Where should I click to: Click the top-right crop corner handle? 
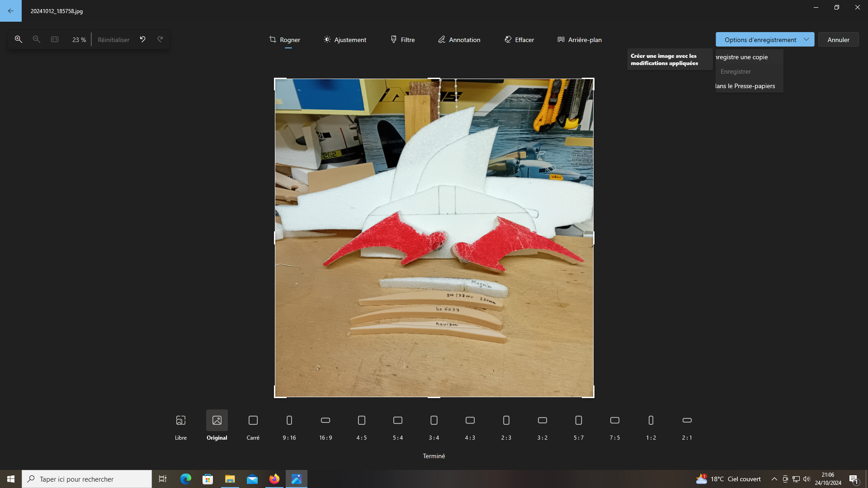pos(593,79)
